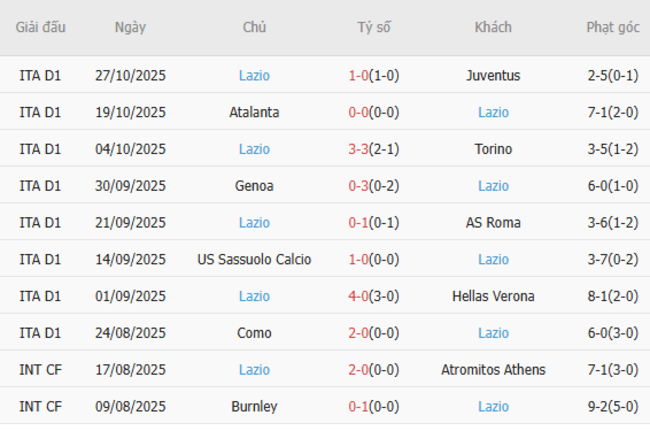The image size is (650, 431).
Task: Click Lazio in the Juventus match row
Action: coord(254,75)
